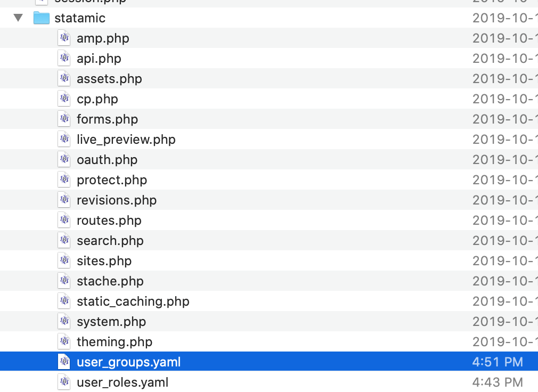
Task: Click the icon beside static_caching.php
Action: coord(64,301)
